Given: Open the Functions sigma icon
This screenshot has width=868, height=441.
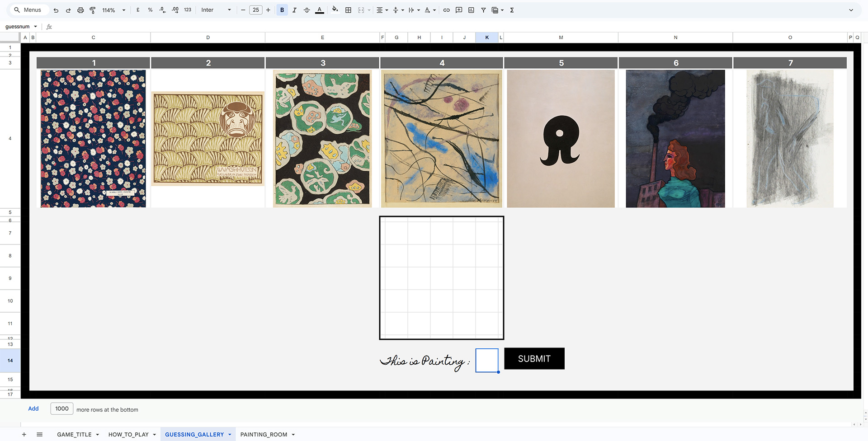Looking at the screenshot, I should click(x=512, y=10).
